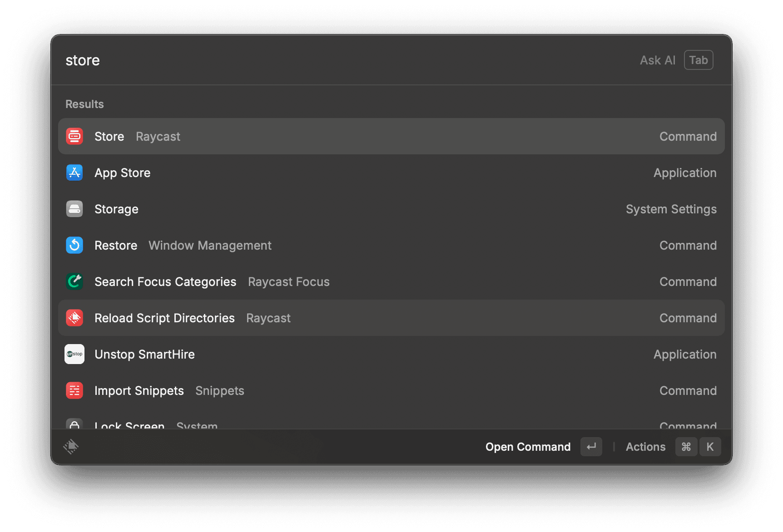Screen dimensions: 783x532
Task: Click the blue App Store icon
Action: (x=74, y=172)
